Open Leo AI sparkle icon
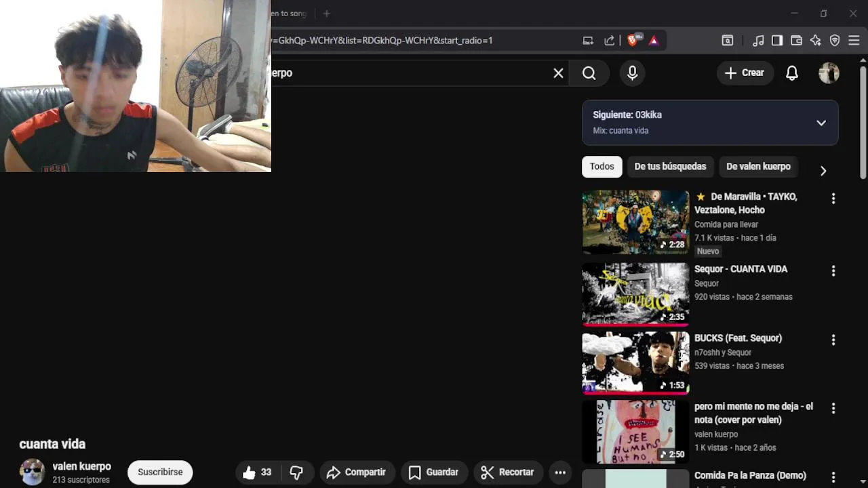Screen dimensions: 868x488 click(815, 41)
